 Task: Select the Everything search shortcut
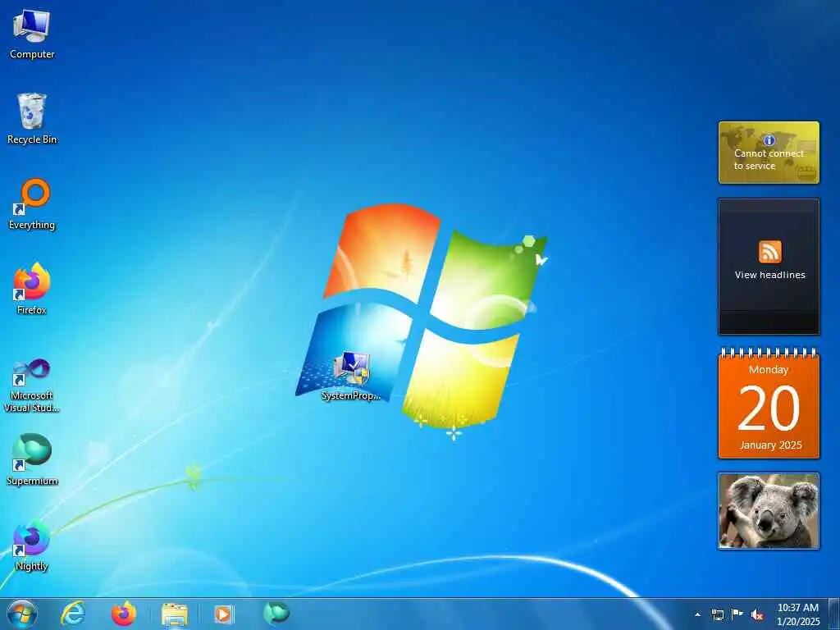(32, 204)
